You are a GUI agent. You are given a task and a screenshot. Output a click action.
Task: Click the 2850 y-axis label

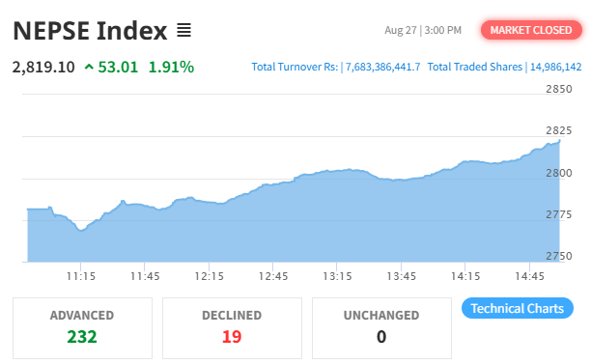(x=558, y=89)
